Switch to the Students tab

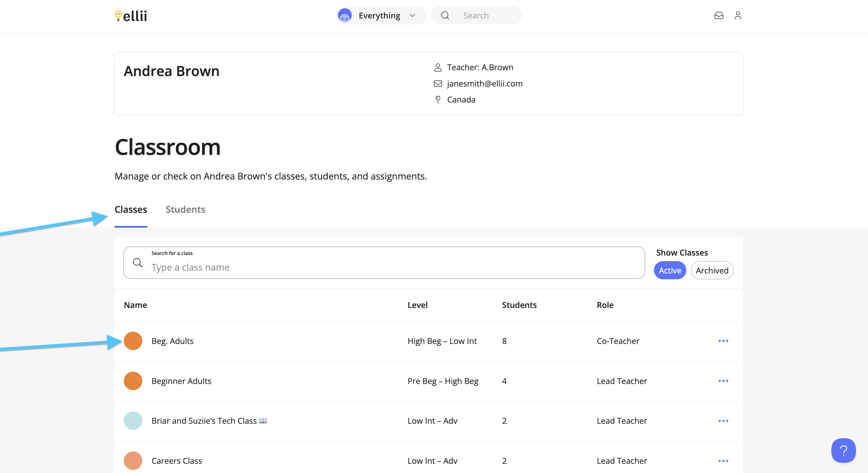click(x=185, y=209)
